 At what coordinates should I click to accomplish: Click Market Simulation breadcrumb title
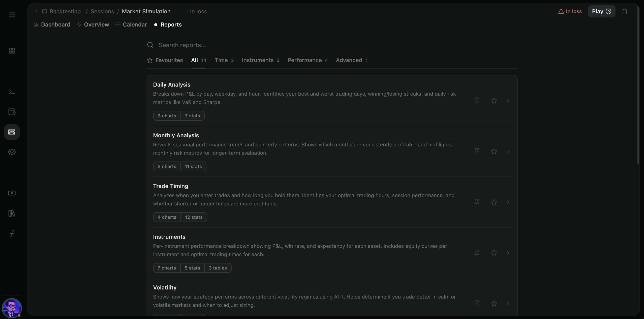tap(146, 11)
